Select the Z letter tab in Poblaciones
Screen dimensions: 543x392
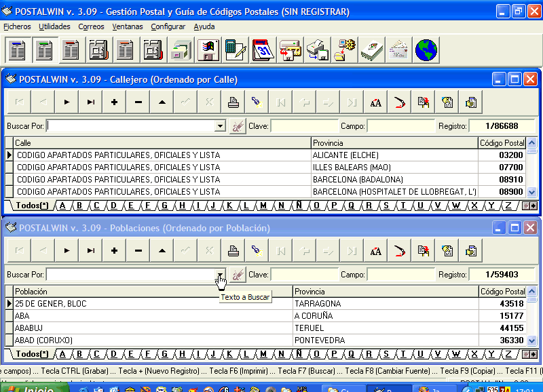click(508, 354)
